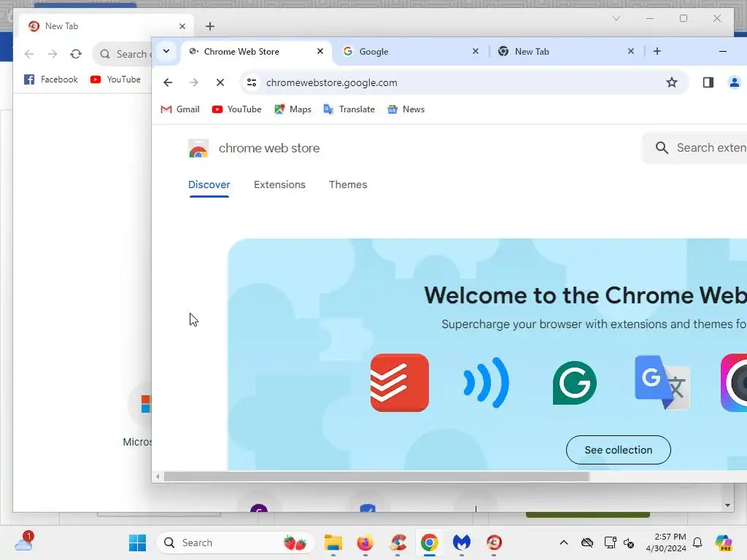
Task: Click the OneDrive cloud tray icon
Action: tap(587, 542)
